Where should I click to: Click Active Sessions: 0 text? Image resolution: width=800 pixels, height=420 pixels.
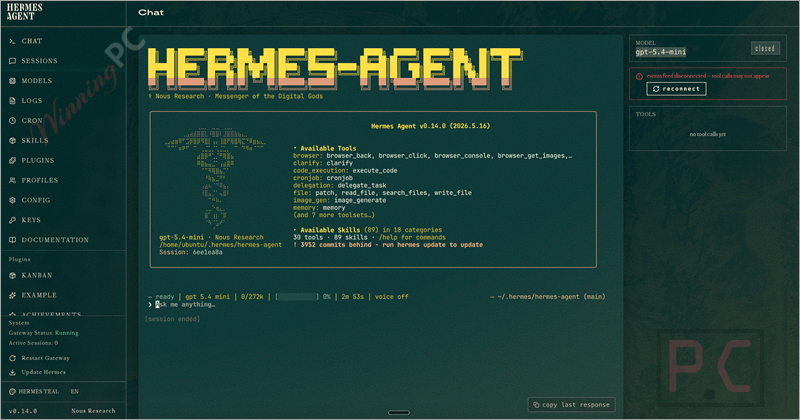click(33, 343)
